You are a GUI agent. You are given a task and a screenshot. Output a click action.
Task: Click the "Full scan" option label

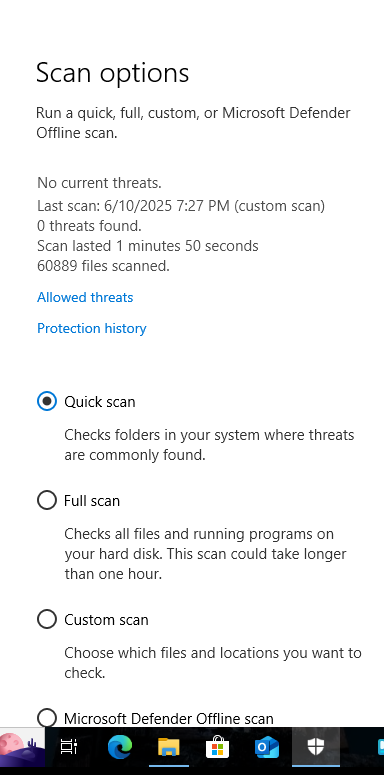pos(92,501)
